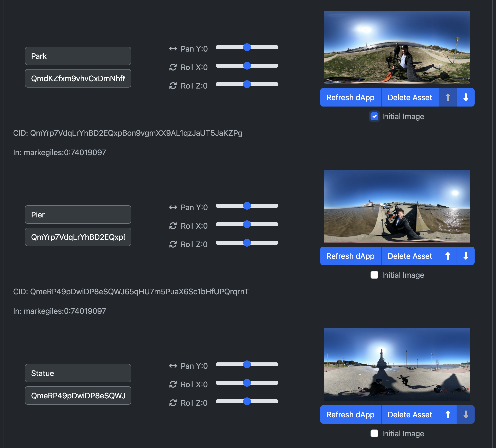
Task: Delete Asset for the Pier image
Action: tap(410, 256)
